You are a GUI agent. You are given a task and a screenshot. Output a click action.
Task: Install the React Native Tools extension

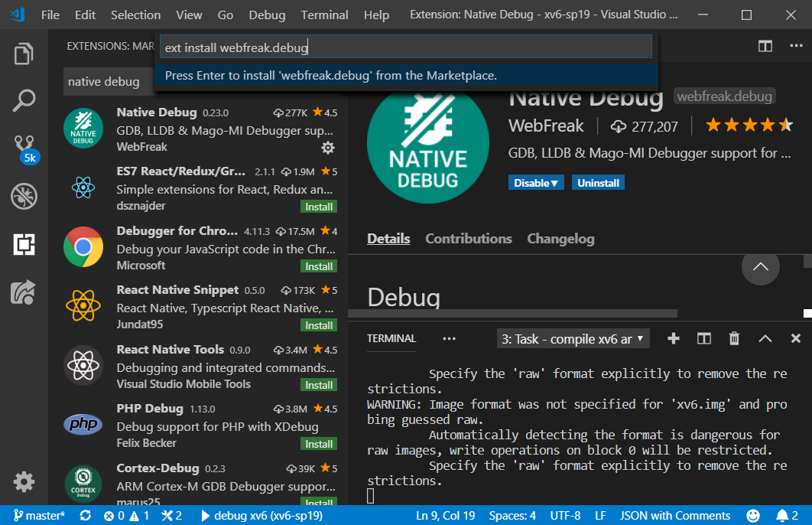pos(319,385)
